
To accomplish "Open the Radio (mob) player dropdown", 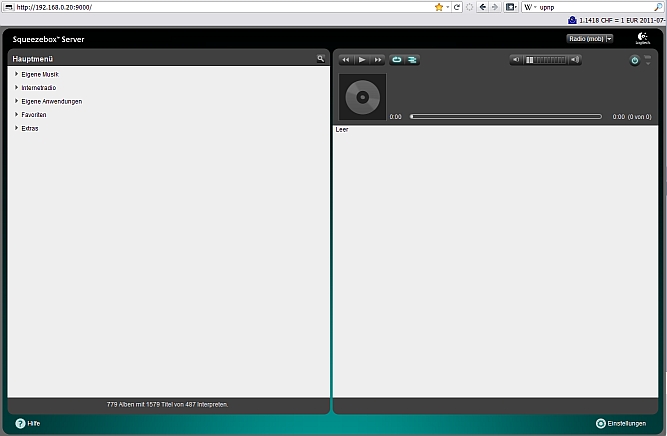I will (589, 38).
